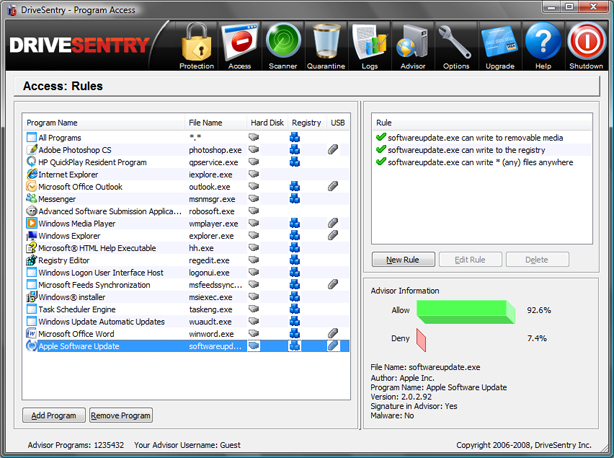Open the Quarantine bin

pos(326,46)
